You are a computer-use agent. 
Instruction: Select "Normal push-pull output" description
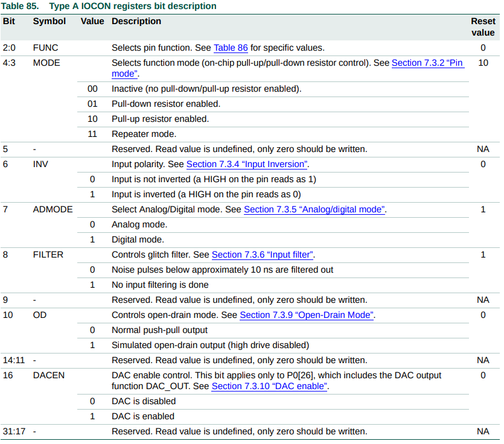point(159,330)
